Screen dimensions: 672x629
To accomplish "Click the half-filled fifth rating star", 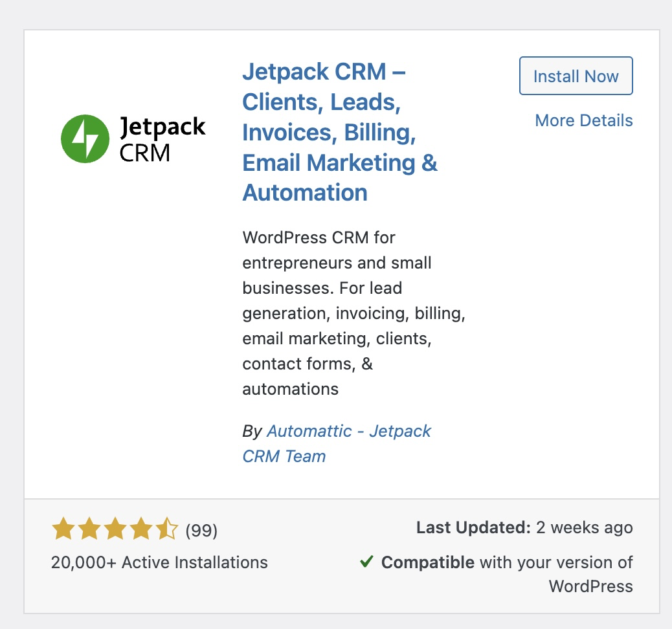I will (x=167, y=529).
